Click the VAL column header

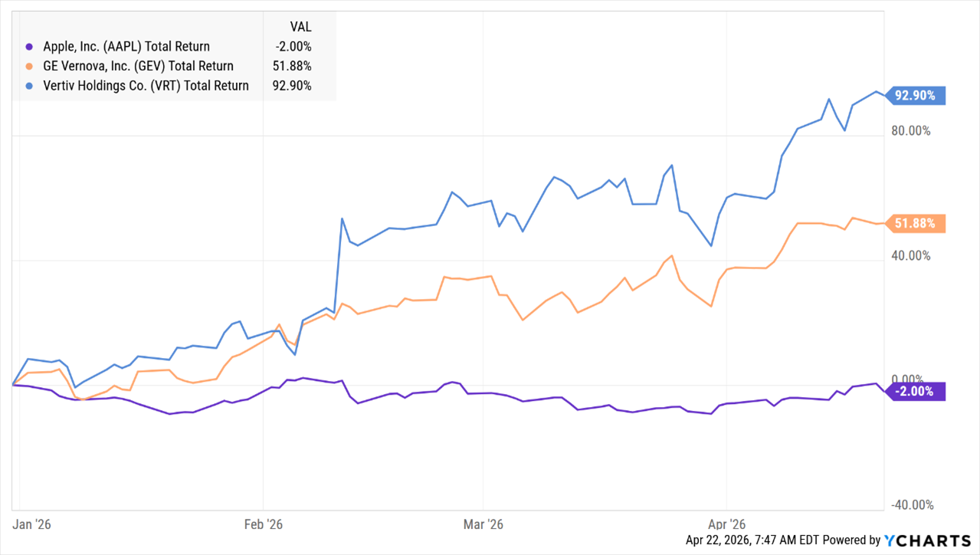[x=300, y=26]
